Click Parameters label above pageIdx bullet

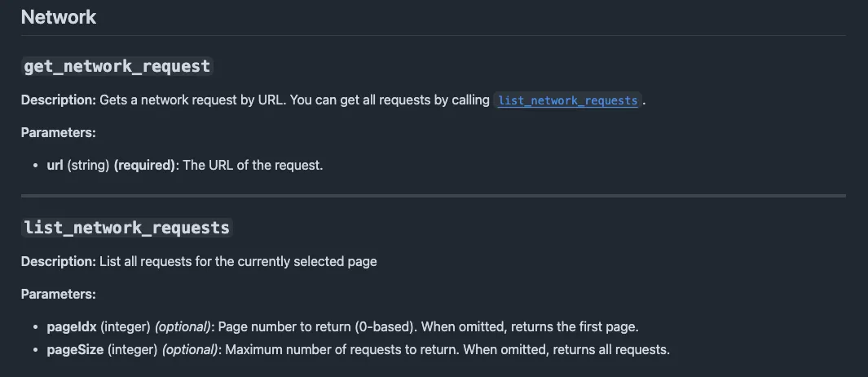58,294
